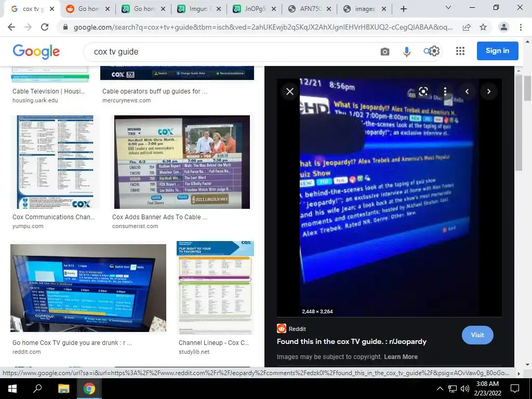Viewport: 532px width, 399px height.
Task: Show hidden system tray icons
Action: pyautogui.click(x=440, y=389)
